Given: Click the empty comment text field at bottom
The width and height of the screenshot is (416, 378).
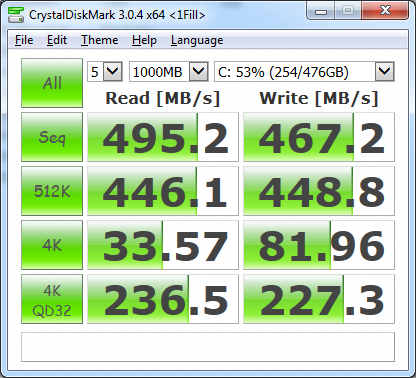Looking at the screenshot, I should [208, 347].
